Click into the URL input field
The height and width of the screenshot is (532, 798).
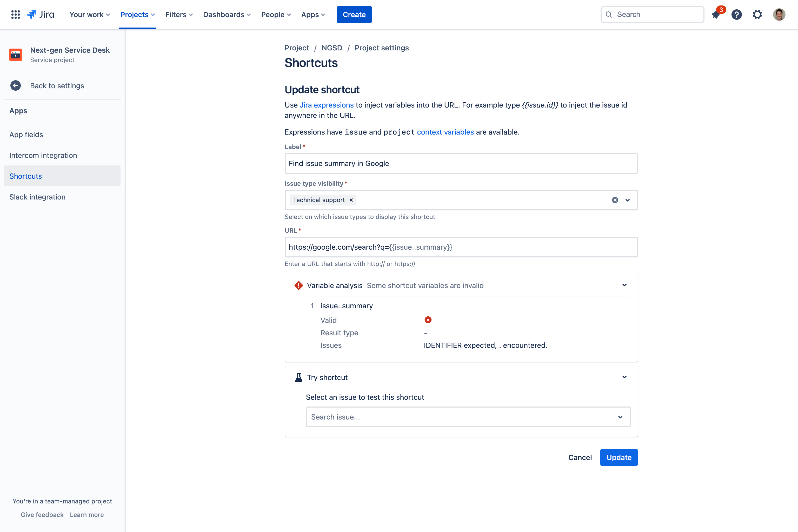coord(461,247)
